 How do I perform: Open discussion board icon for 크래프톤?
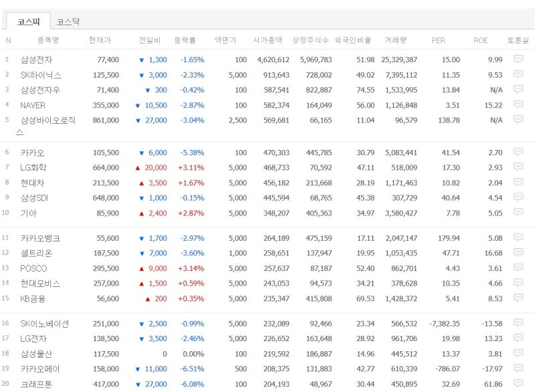518,383
